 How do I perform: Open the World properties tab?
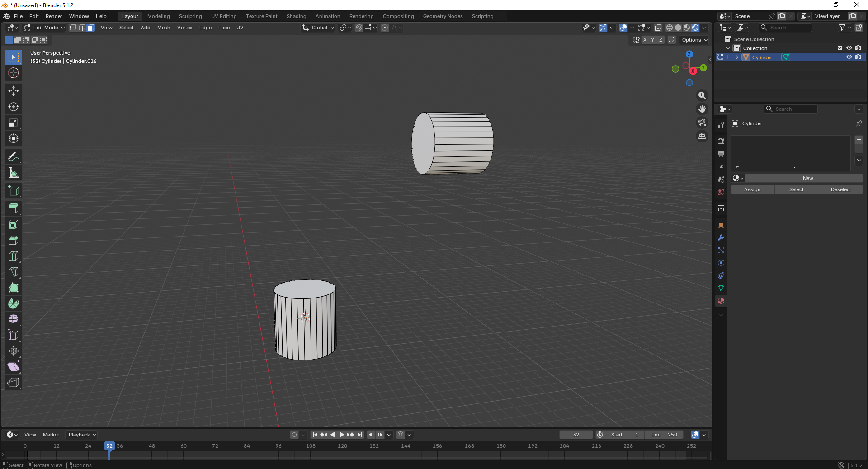(721, 192)
